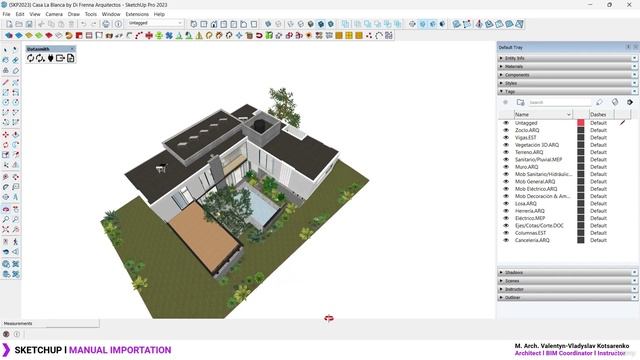Click Datasmith Export to file icon
Screen dimensions: 640x360
(60, 58)
